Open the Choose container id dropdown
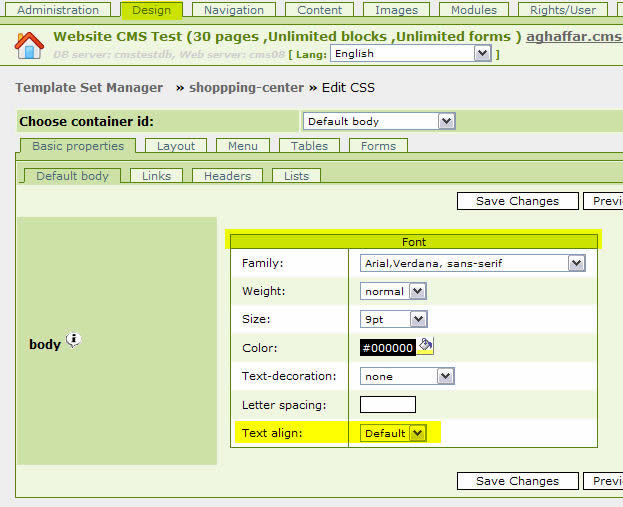The image size is (623, 507). tap(378, 121)
